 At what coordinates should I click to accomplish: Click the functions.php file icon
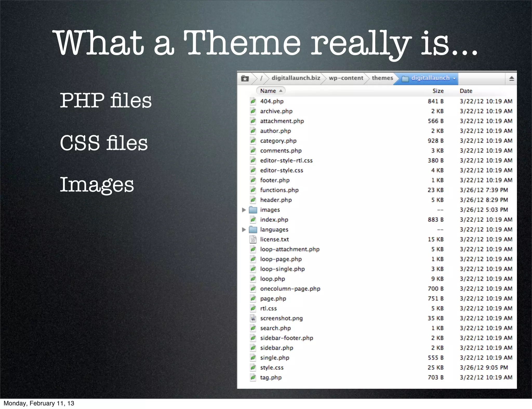click(x=253, y=190)
